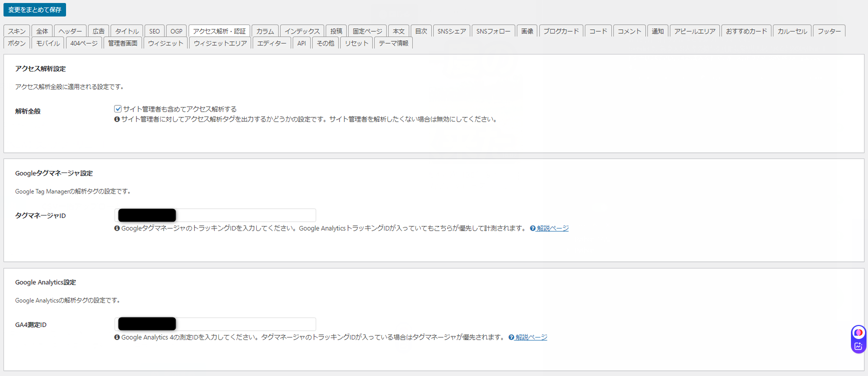Click info icon before Google Analytics 4 description

pos(117,337)
